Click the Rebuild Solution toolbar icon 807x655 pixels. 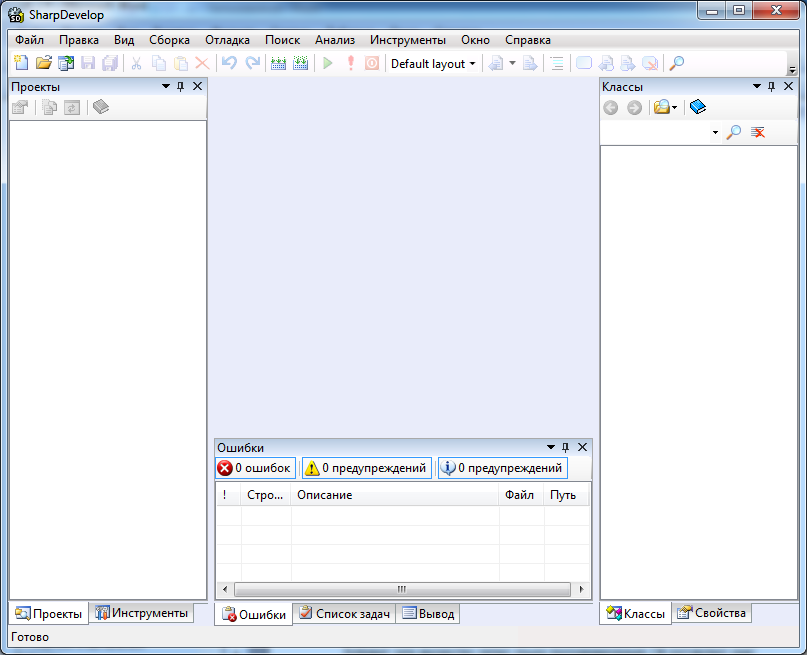(301, 63)
